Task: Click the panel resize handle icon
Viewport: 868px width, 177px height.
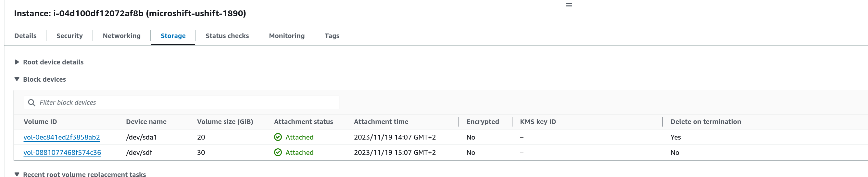Action: [569, 5]
